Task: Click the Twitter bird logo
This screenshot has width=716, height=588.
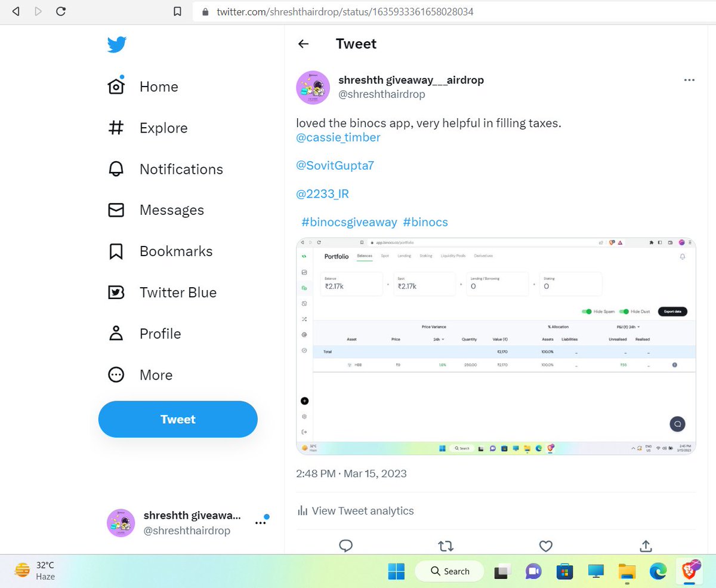Action: coord(116,45)
